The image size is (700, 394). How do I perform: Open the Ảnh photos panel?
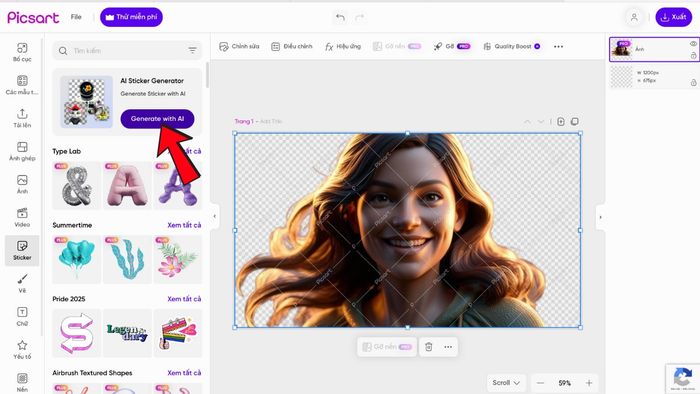tap(22, 184)
